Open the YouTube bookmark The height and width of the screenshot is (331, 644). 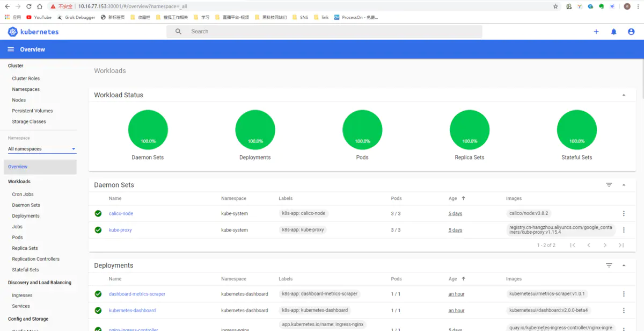(39, 17)
